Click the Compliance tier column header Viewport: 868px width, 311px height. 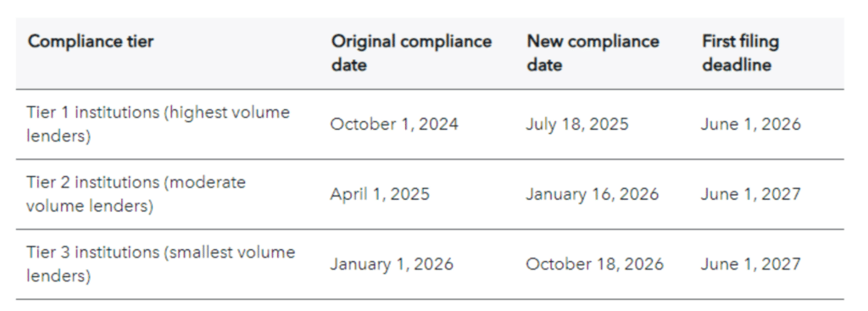click(91, 42)
